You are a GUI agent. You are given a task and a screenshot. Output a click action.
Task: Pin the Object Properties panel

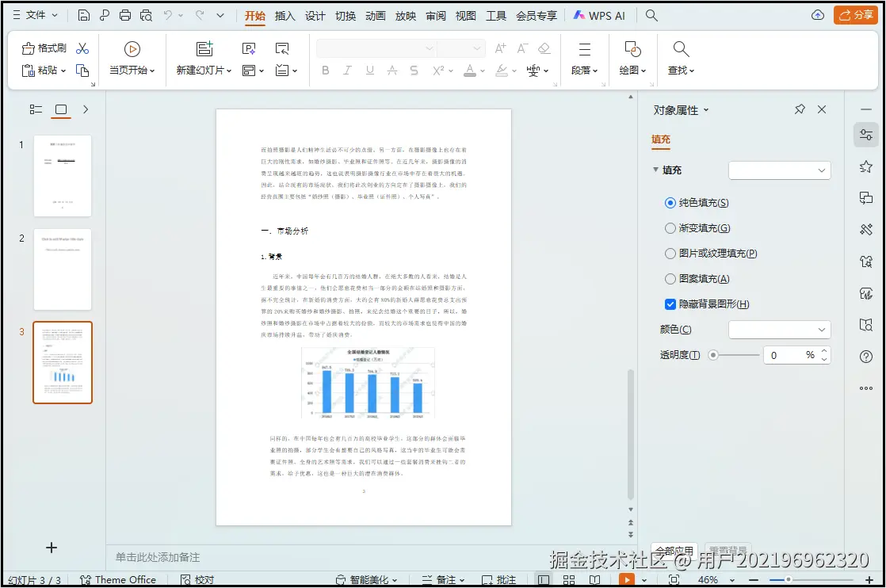pyautogui.click(x=799, y=110)
